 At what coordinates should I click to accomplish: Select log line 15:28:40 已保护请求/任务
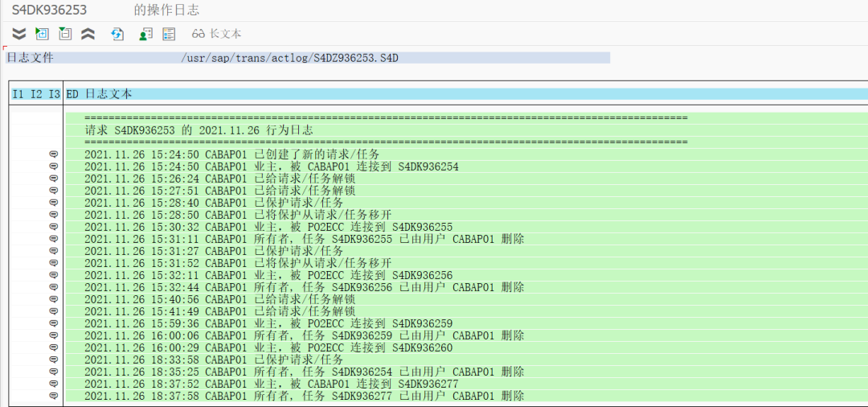click(x=214, y=203)
